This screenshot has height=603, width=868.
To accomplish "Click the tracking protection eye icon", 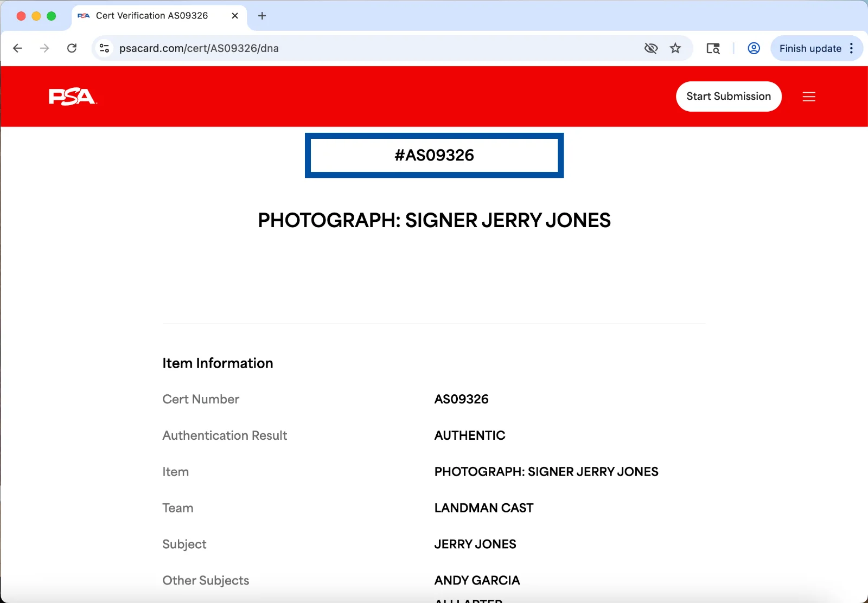I will pos(651,48).
